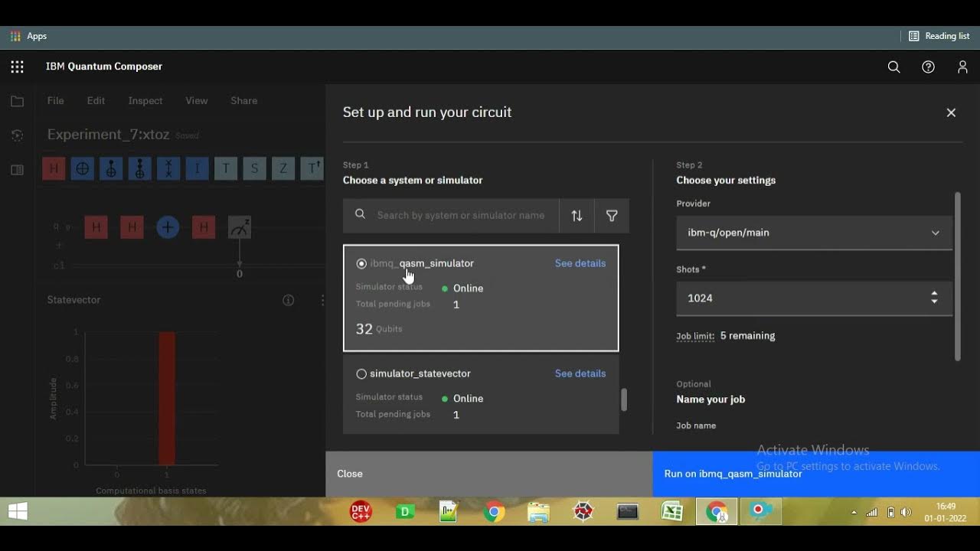Viewport: 980px width, 551px height.
Task: Click the Close button at dialog bottom
Action: [x=489, y=474]
